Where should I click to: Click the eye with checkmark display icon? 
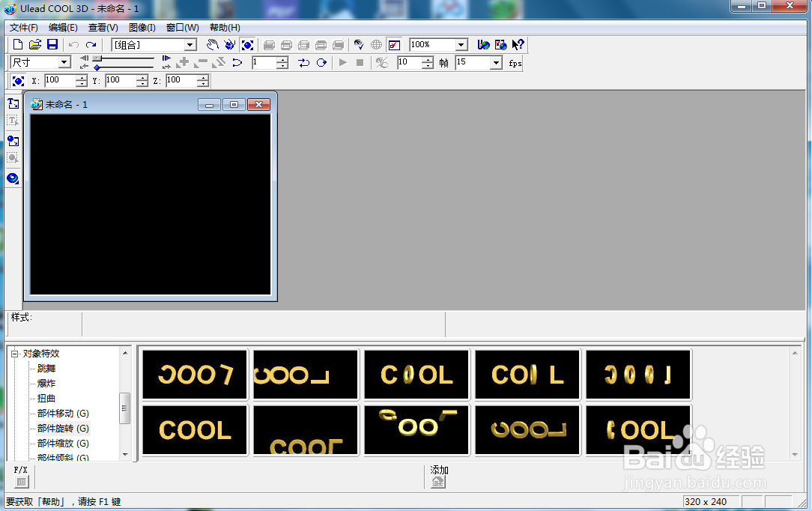point(358,45)
